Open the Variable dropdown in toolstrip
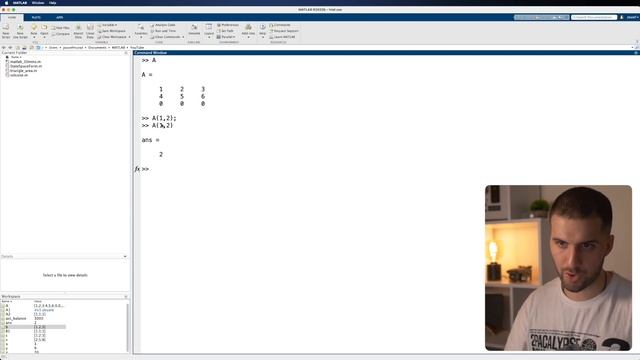This screenshot has height=360, width=640. (x=107, y=25)
